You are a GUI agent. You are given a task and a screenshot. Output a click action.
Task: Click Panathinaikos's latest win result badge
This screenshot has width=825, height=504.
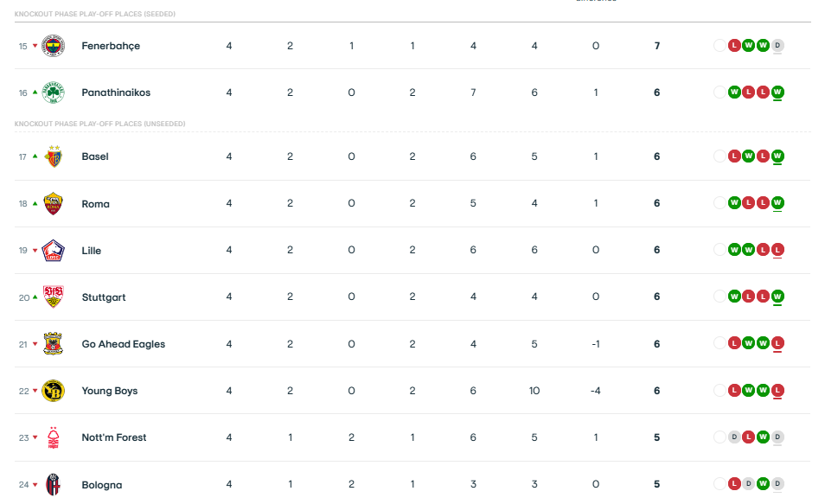[x=777, y=92]
